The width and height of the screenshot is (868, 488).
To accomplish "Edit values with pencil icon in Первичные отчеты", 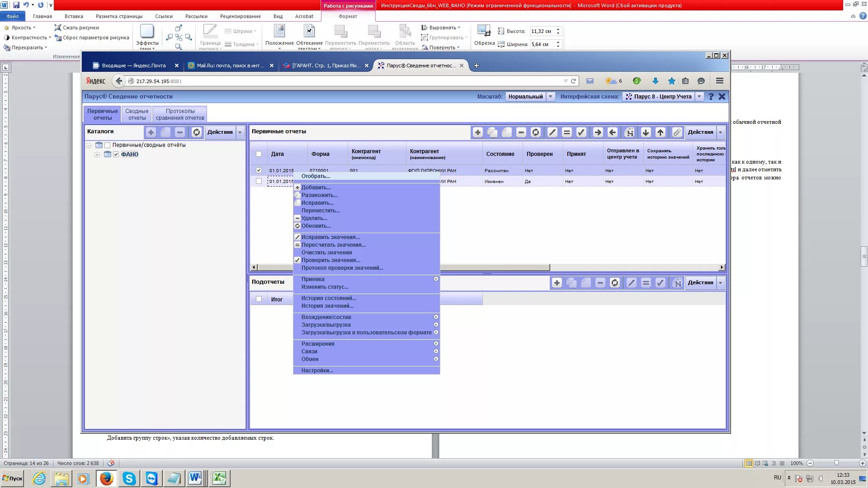I will (x=552, y=132).
